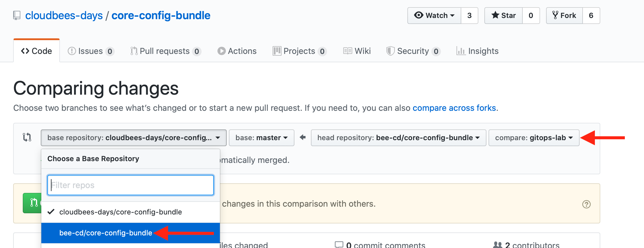Click the repository book icon
The height and width of the screenshot is (248, 644).
point(17,15)
